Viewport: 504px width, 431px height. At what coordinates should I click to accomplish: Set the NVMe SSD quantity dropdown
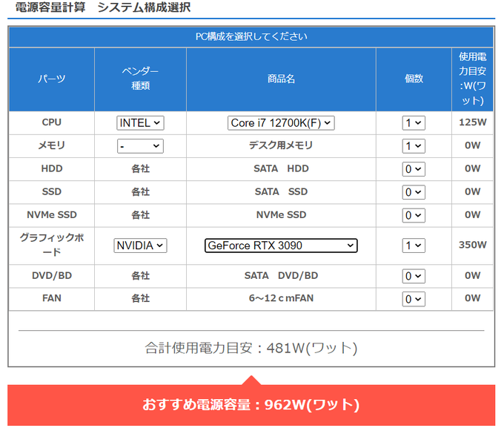(x=414, y=215)
